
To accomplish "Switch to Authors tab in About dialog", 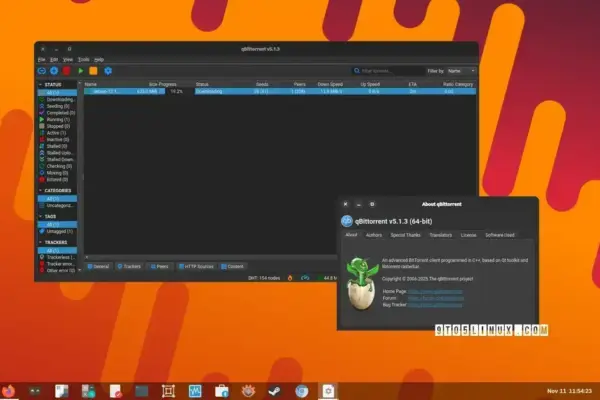I will (x=373, y=235).
